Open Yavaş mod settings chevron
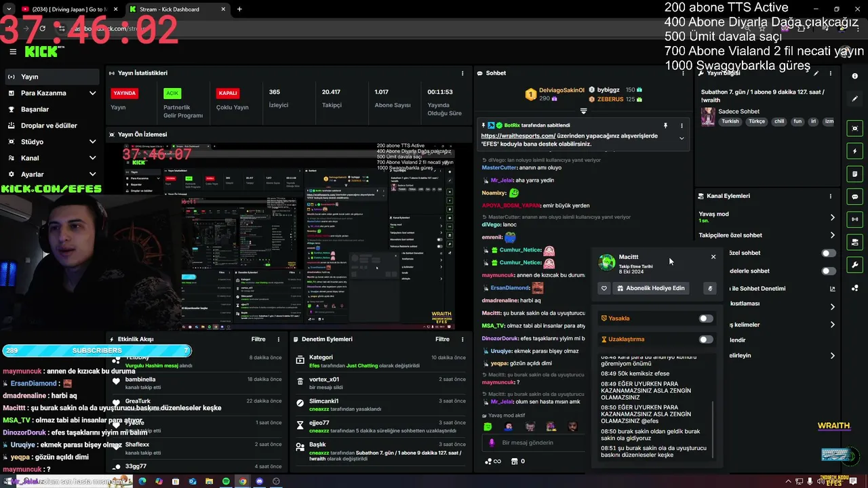 coord(832,218)
